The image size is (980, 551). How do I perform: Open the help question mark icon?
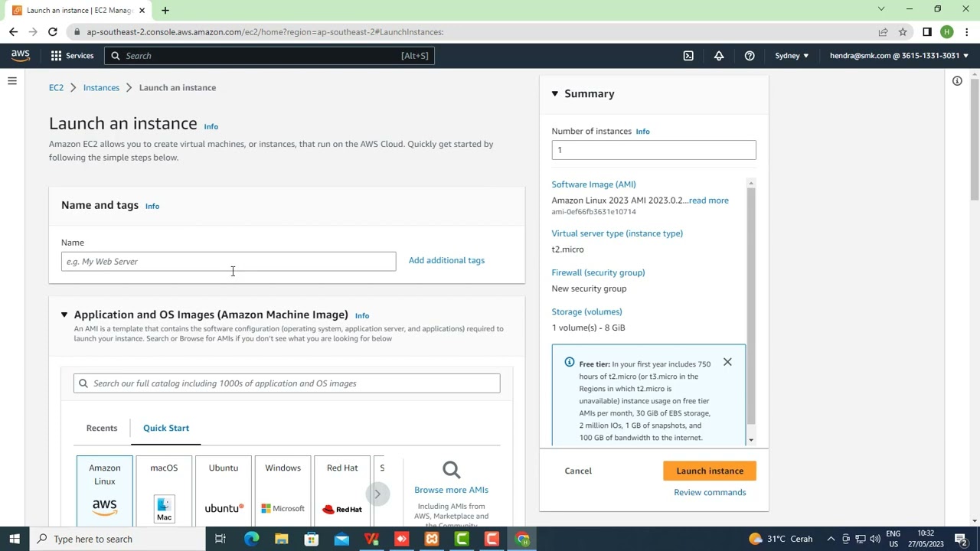coord(750,55)
